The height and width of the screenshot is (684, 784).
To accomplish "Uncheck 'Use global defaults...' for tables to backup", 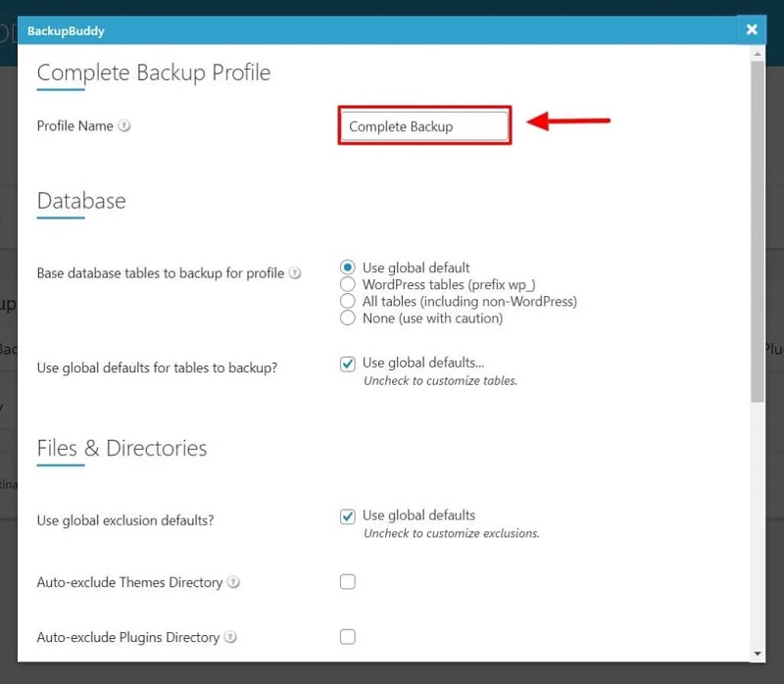I will (348, 364).
